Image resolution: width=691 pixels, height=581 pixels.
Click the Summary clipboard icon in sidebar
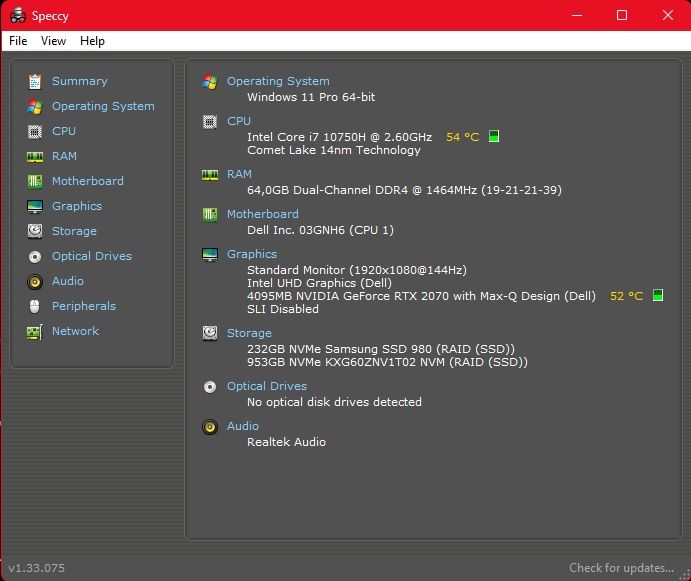(35, 82)
